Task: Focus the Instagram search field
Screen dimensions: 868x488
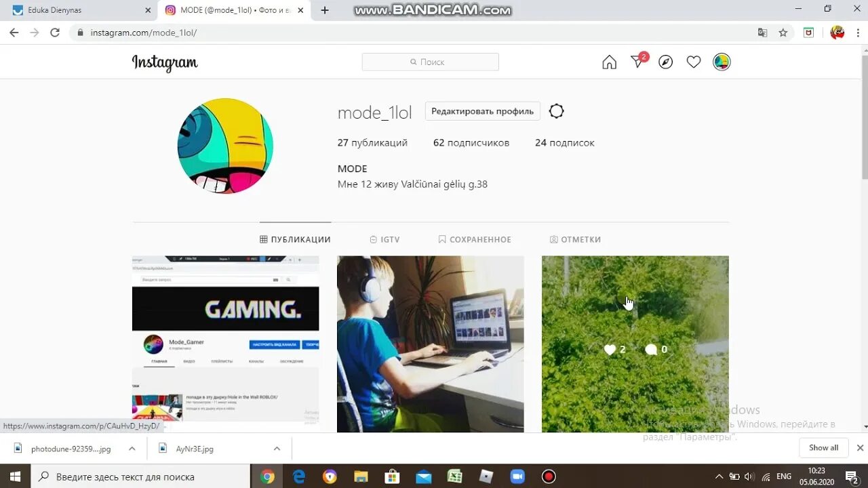Action: coord(431,62)
